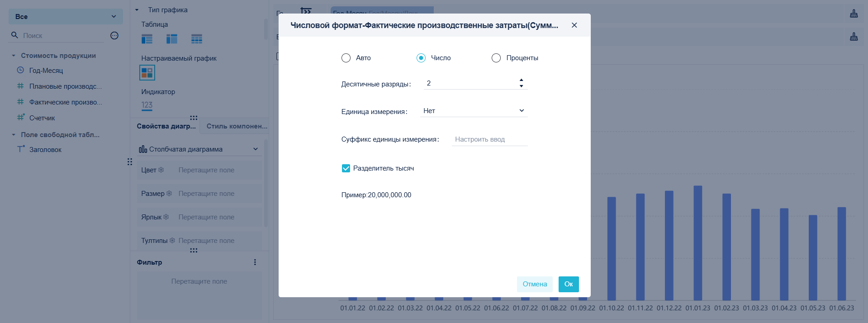Toggle the Разделитель тысяч checkbox
The width and height of the screenshot is (868, 323).
(x=346, y=168)
